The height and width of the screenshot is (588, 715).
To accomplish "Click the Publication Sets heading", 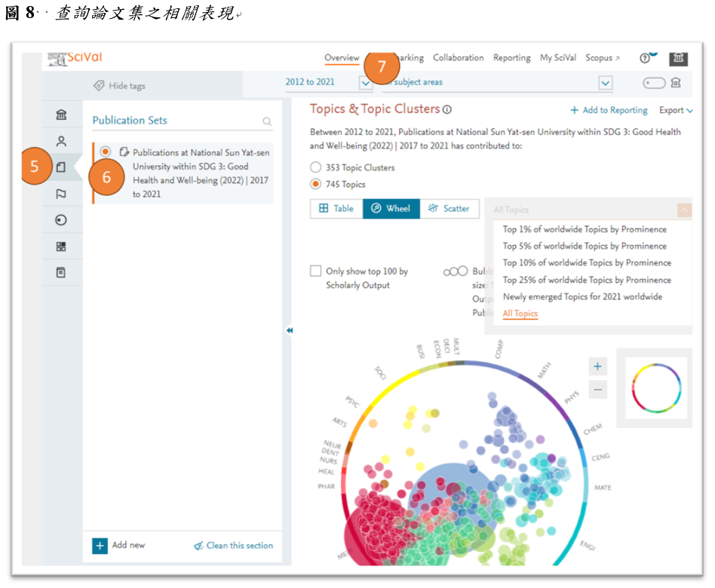I will click(x=130, y=121).
